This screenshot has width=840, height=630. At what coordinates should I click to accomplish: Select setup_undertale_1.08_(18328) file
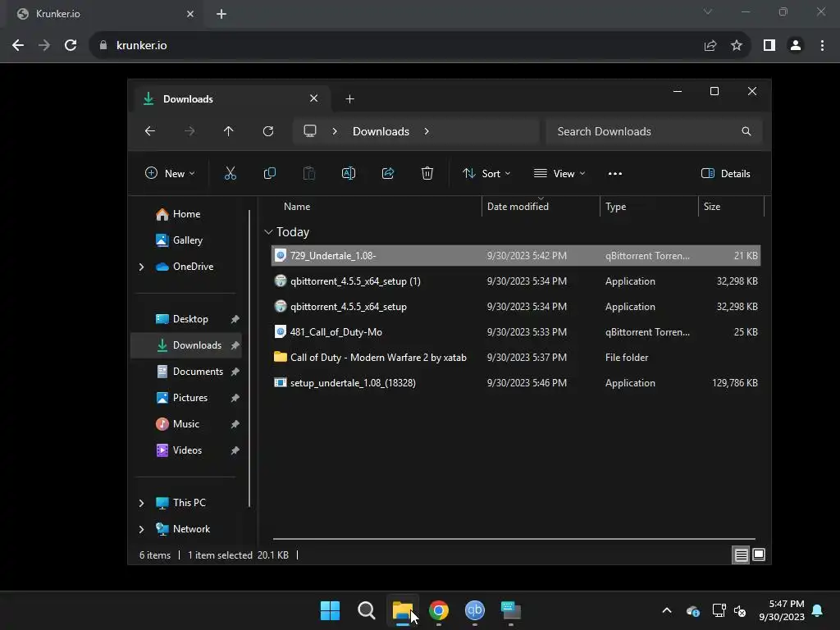(x=515, y=383)
